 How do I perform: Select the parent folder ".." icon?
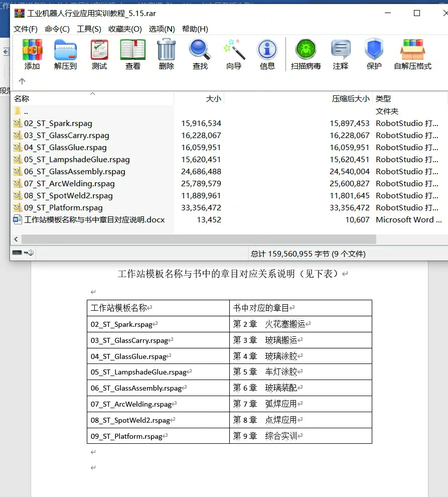(18, 111)
